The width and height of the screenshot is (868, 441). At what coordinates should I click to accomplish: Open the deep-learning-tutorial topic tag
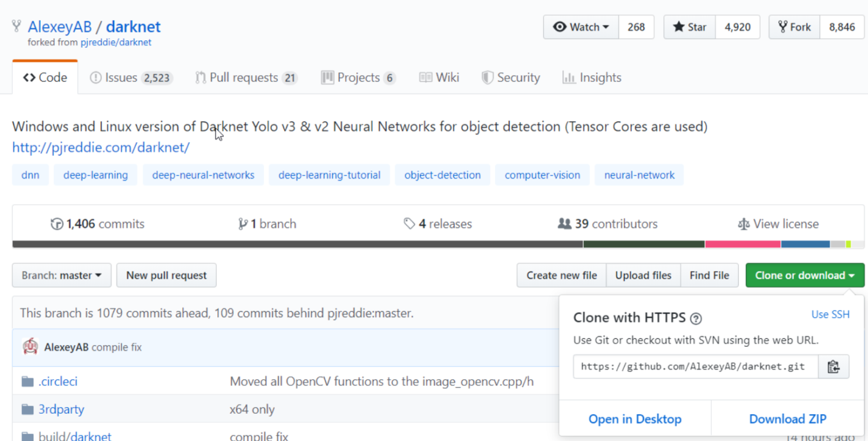coord(330,175)
